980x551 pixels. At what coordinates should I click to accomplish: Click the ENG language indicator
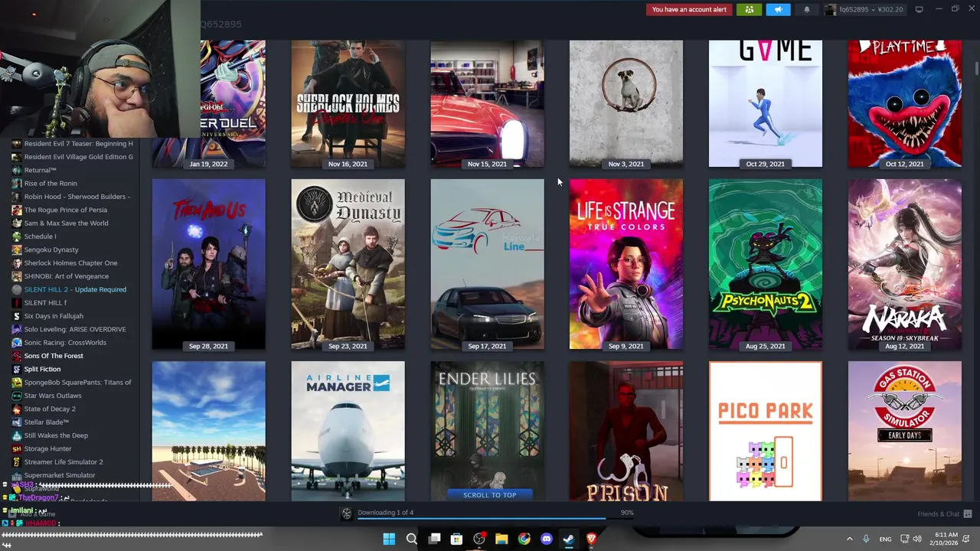pos(885,539)
